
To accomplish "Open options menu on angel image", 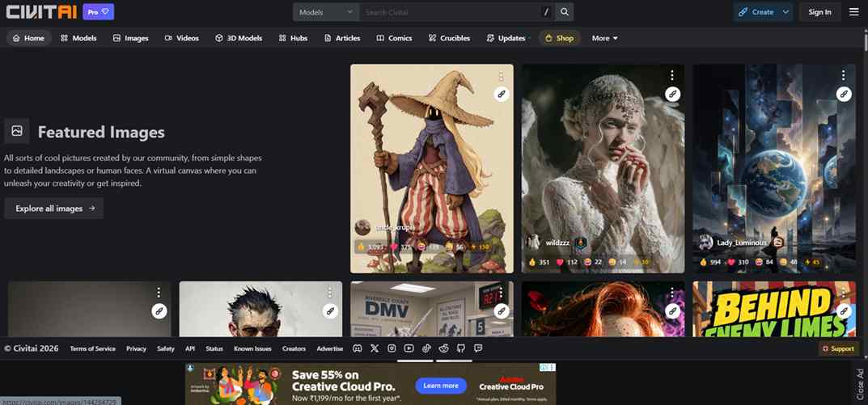I will click(672, 76).
